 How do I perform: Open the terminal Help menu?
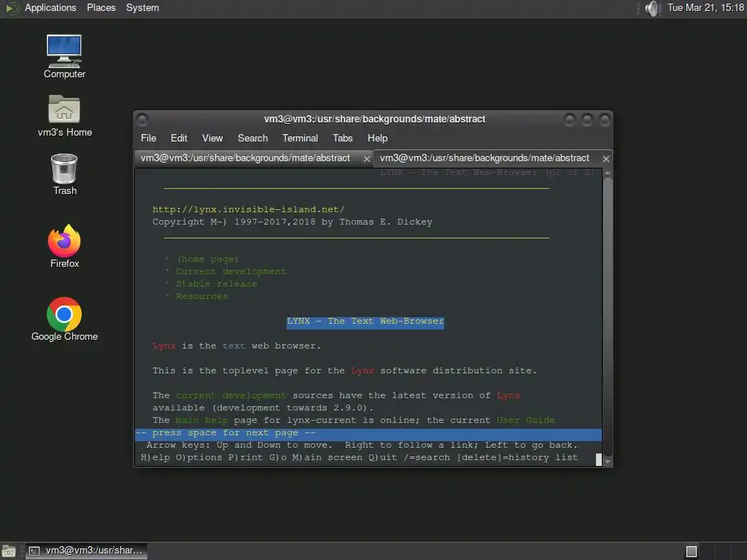point(377,138)
